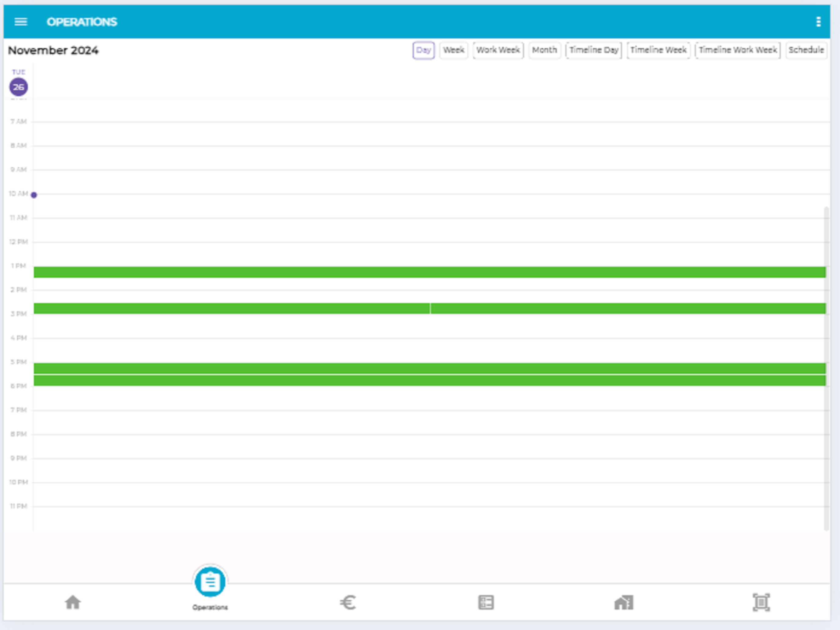840x630 pixels.
Task: Switch to Day view
Action: [x=423, y=50]
